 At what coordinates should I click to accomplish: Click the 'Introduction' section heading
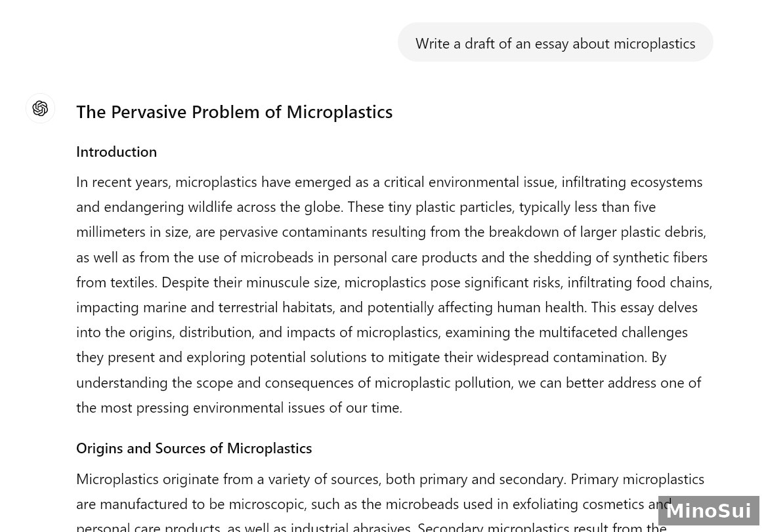pos(116,152)
